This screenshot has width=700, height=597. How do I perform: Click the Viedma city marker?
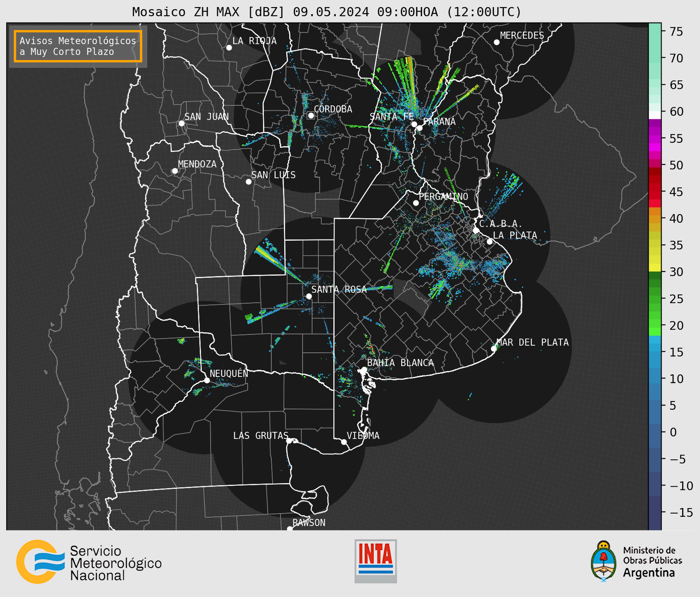tap(344, 442)
